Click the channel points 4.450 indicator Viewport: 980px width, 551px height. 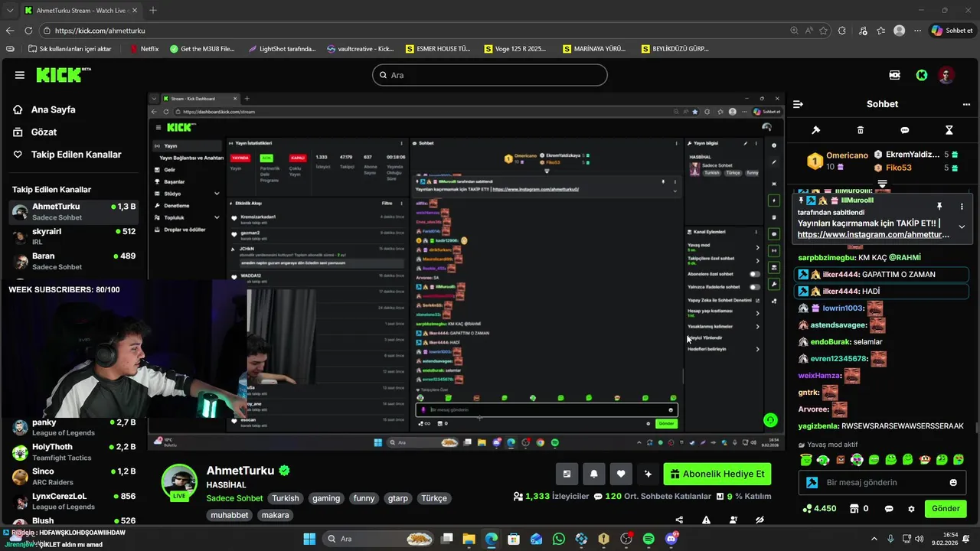818,509
